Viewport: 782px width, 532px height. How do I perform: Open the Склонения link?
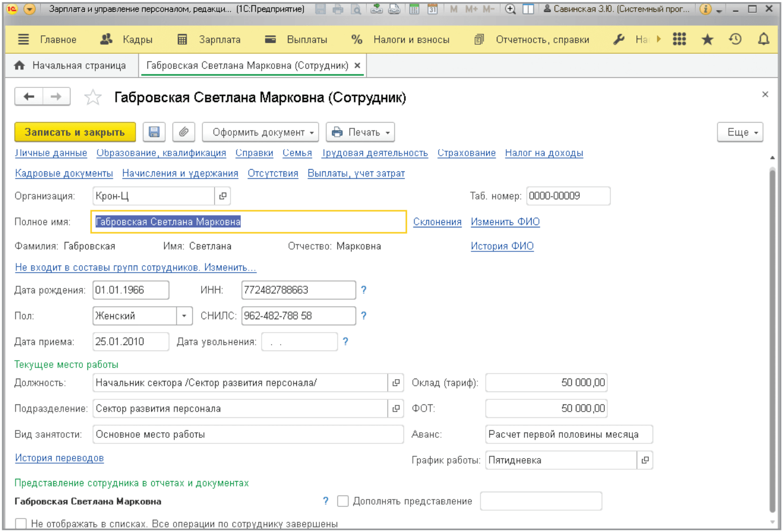pos(437,222)
